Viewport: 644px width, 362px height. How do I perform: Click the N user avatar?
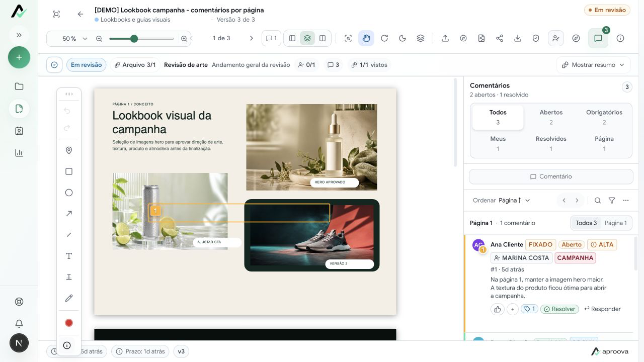[19, 343]
